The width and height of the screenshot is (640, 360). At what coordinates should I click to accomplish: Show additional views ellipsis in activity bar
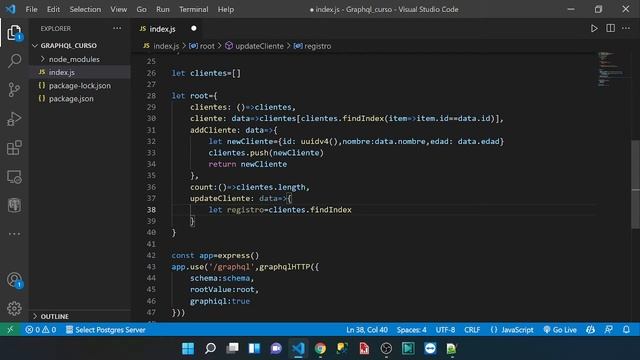coord(14,234)
